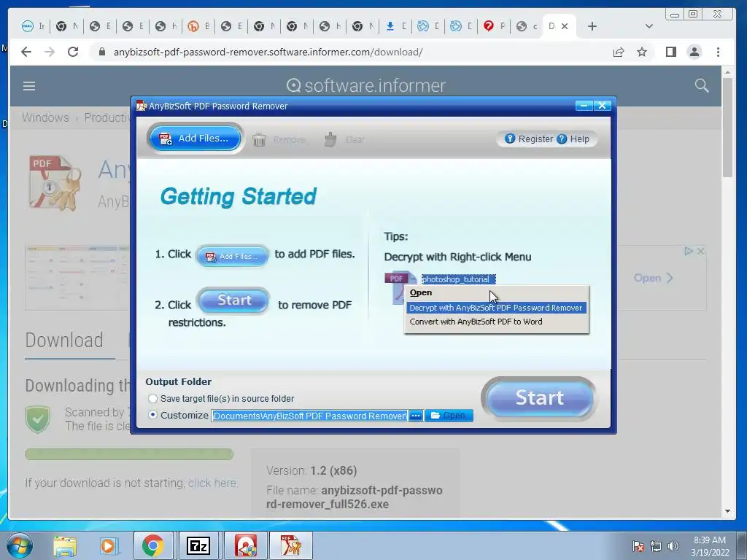The height and width of the screenshot is (560, 747).
Task: Toggle Chrome side panel icon
Action: pyautogui.click(x=671, y=52)
